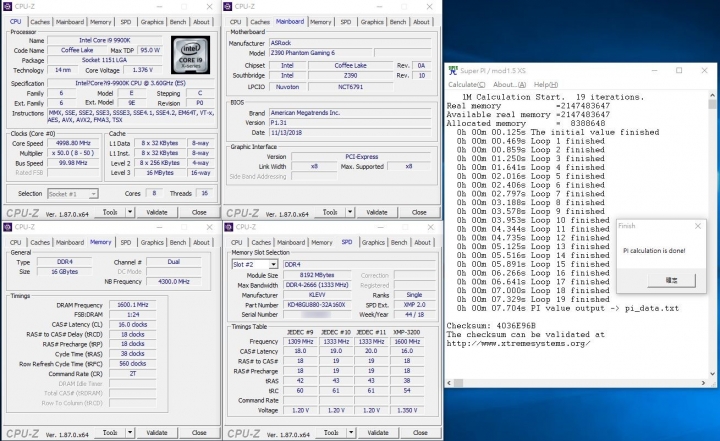This screenshot has height=441, width=720.
Task: Click the Super PI vertical scrollbar thumb
Action: click(x=712, y=104)
